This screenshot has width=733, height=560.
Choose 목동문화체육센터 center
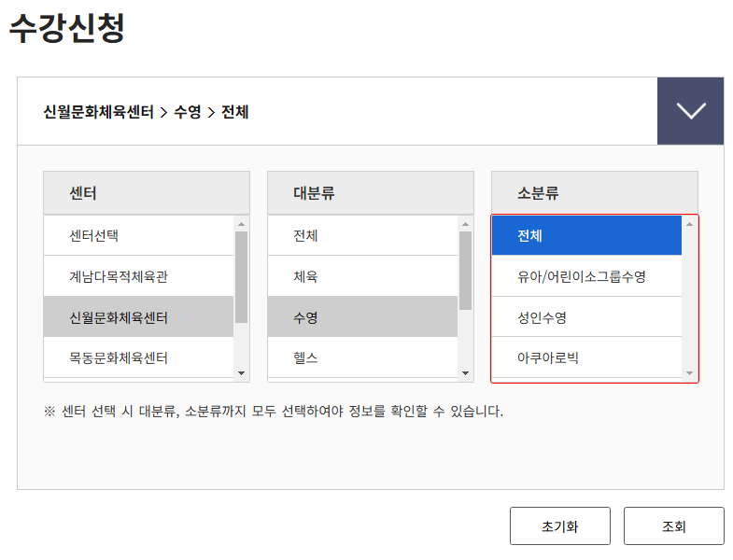[138, 357]
